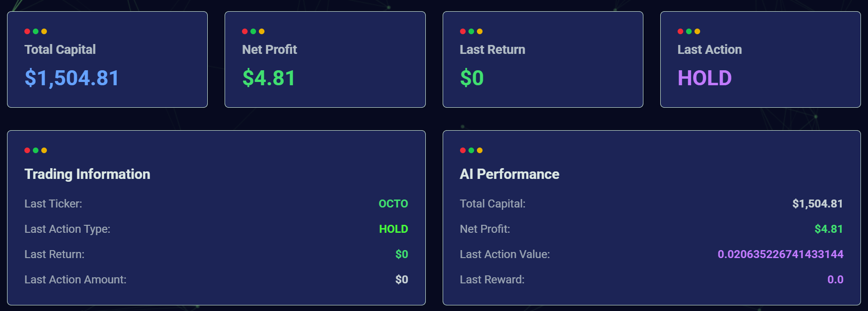Click the large $1,504.81 total capital value
The width and height of the screenshot is (868, 311).
[x=72, y=78]
